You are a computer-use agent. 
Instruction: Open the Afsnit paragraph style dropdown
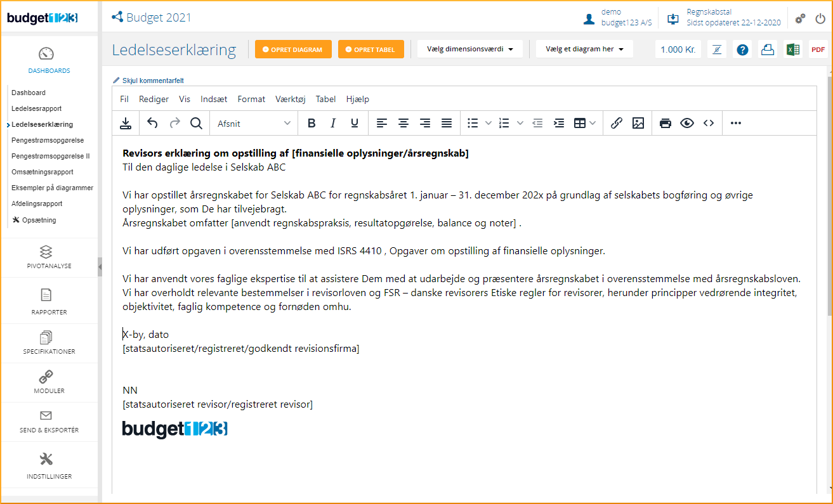[x=254, y=124]
